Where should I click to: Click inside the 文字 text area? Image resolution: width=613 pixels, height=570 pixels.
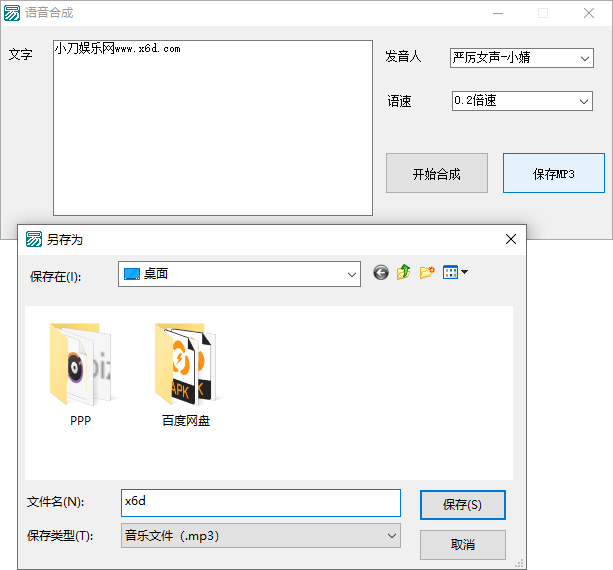(x=212, y=130)
